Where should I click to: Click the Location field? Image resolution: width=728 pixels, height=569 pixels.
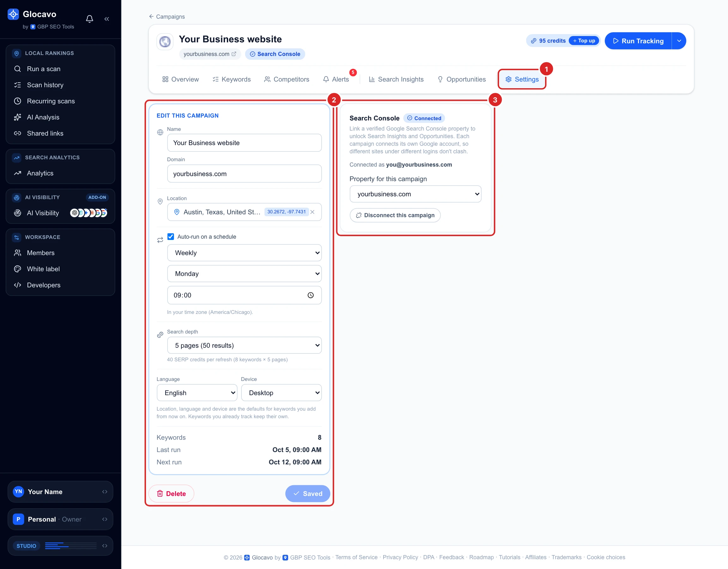[244, 212]
